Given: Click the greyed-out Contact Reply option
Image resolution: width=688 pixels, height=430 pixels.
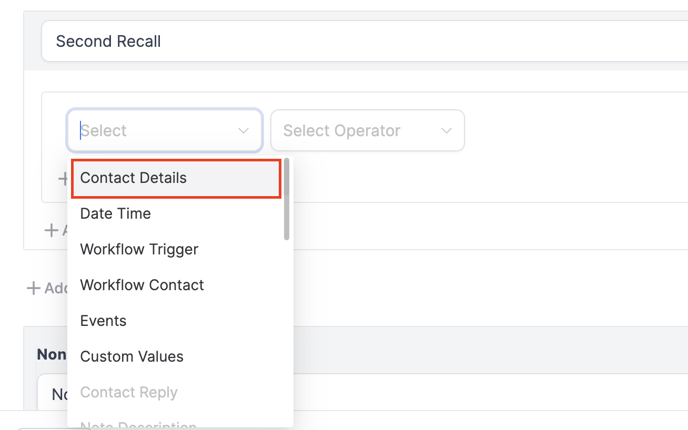Looking at the screenshot, I should click(x=129, y=393).
